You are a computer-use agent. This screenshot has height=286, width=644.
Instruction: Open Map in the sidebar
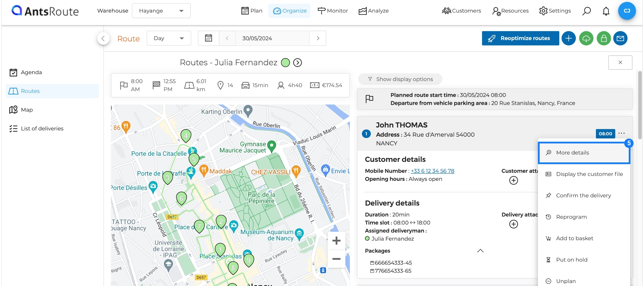tap(52, 110)
